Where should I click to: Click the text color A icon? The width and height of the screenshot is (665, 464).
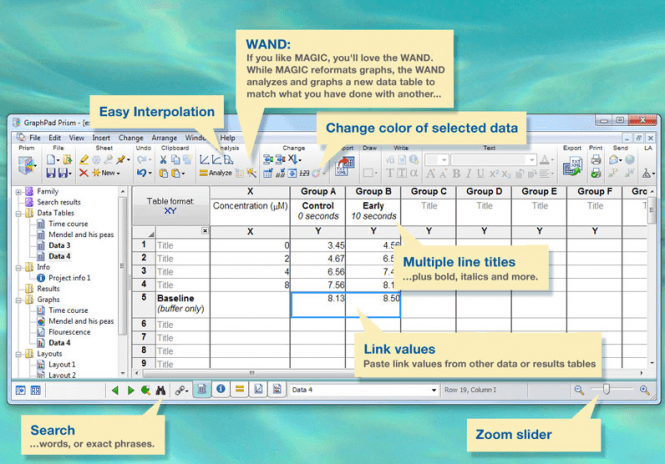tap(545, 160)
